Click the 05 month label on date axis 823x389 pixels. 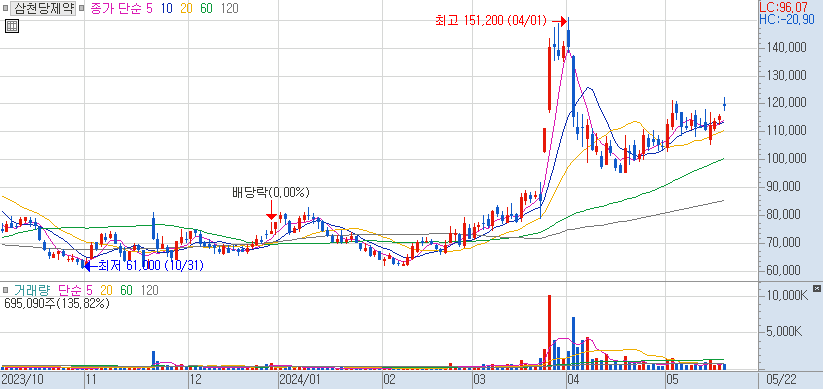671,379
